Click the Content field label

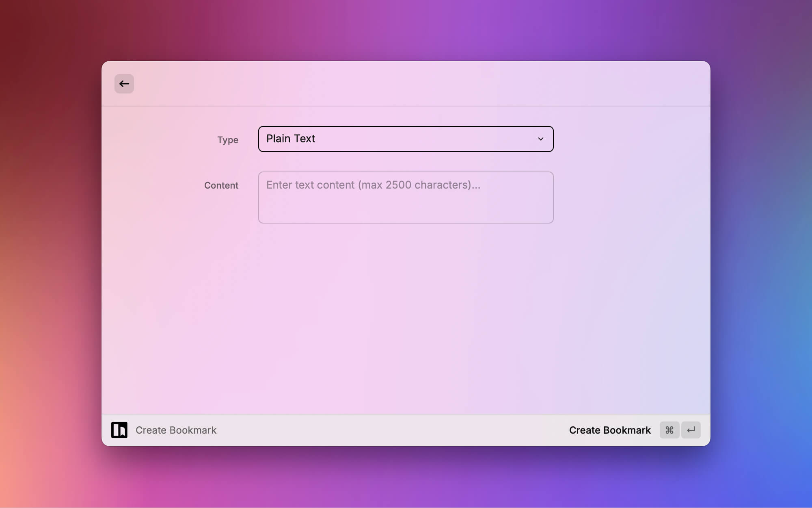click(x=221, y=185)
